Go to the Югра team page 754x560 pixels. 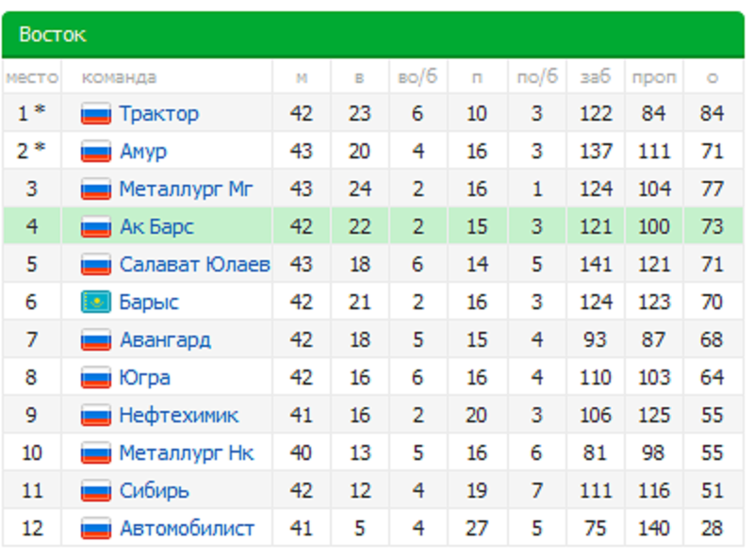pyautogui.click(x=144, y=378)
